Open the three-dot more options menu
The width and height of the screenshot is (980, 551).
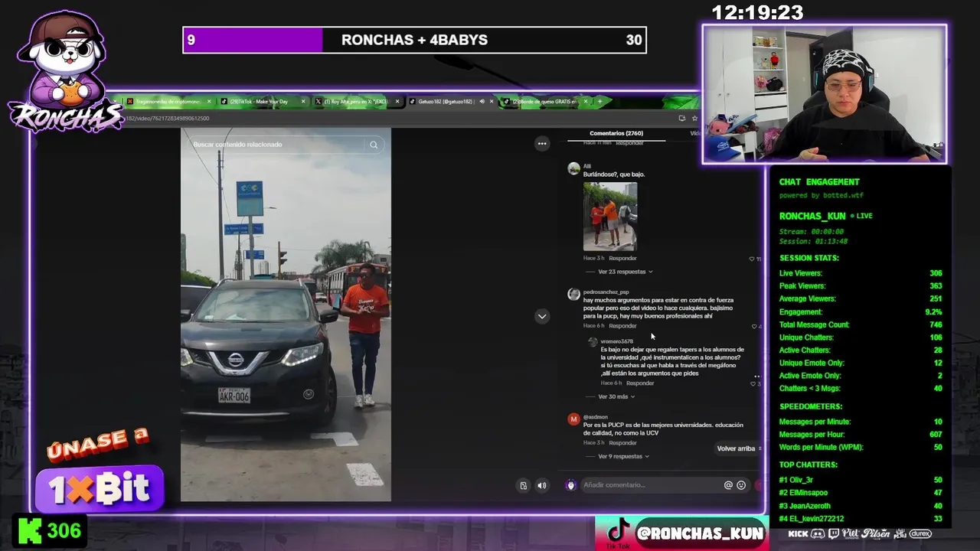pos(542,144)
